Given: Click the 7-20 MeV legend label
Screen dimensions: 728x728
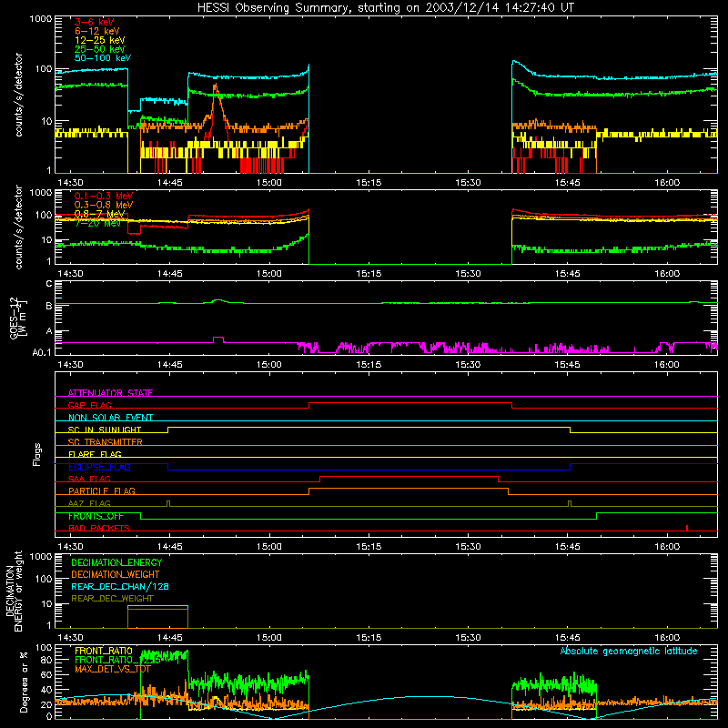Looking at the screenshot, I should 97,223.
